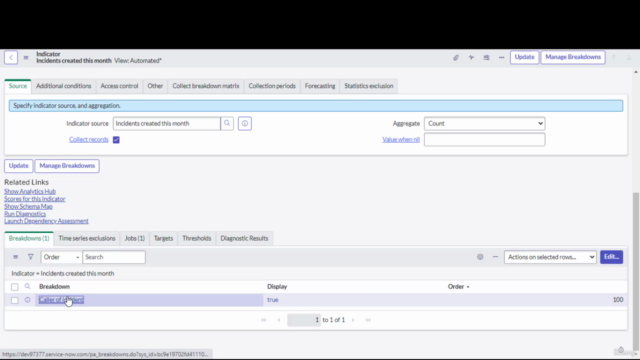
Task: Open the Access control tab
Action: click(x=119, y=86)
